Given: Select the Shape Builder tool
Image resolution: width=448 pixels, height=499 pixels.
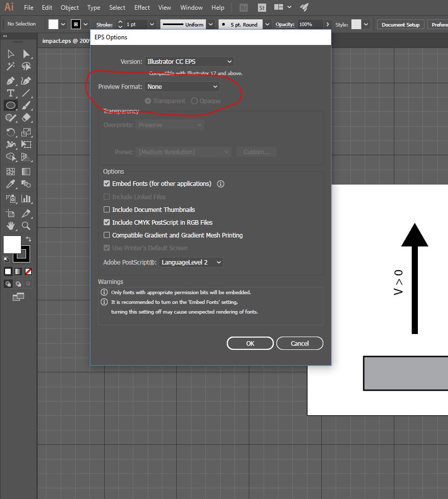Looking at the screenshot, I should (x=11, y=157).
